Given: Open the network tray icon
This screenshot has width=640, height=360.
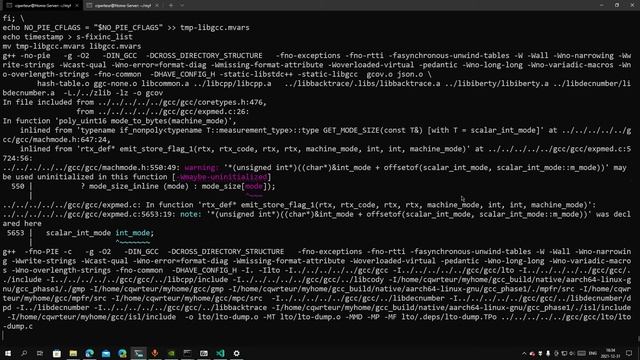Looking at the screenshot, I should click(x=564, y=353).
